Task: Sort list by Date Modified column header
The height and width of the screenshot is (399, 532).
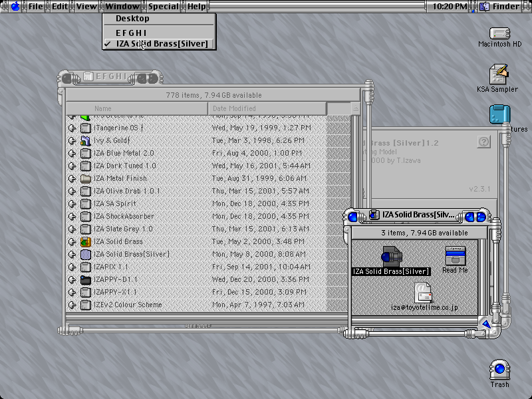Action: (267, 108)
